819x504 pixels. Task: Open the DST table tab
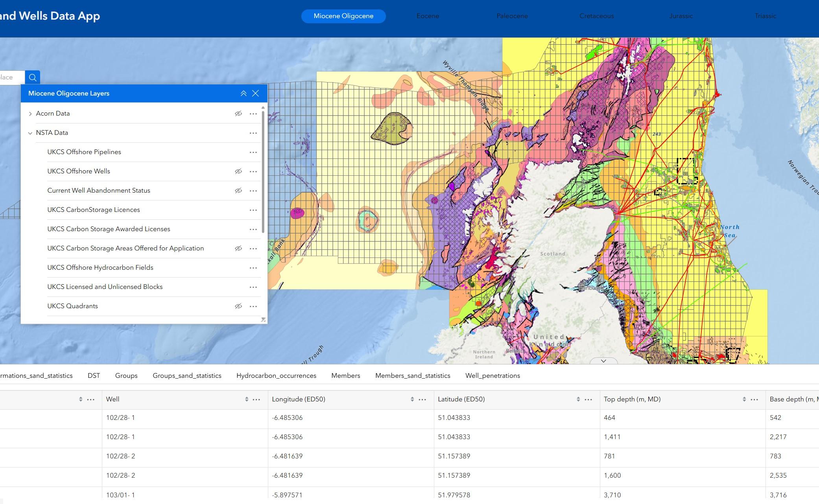coord(94,376)
